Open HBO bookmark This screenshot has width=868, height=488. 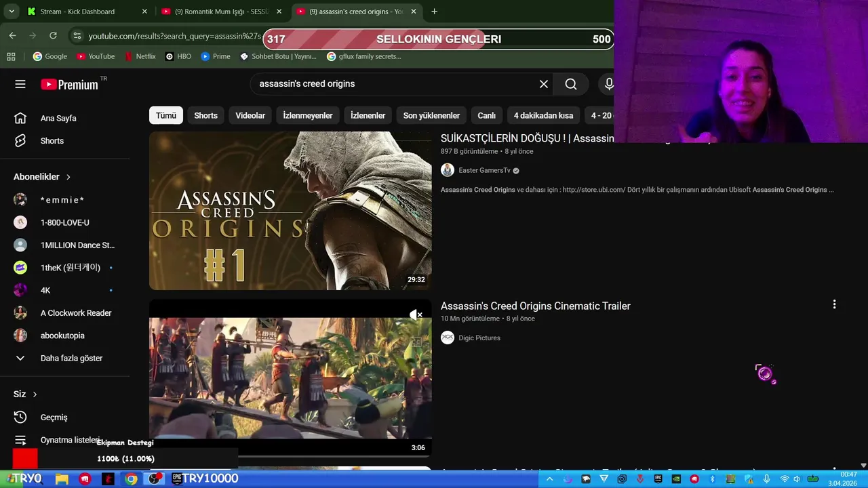178,56
